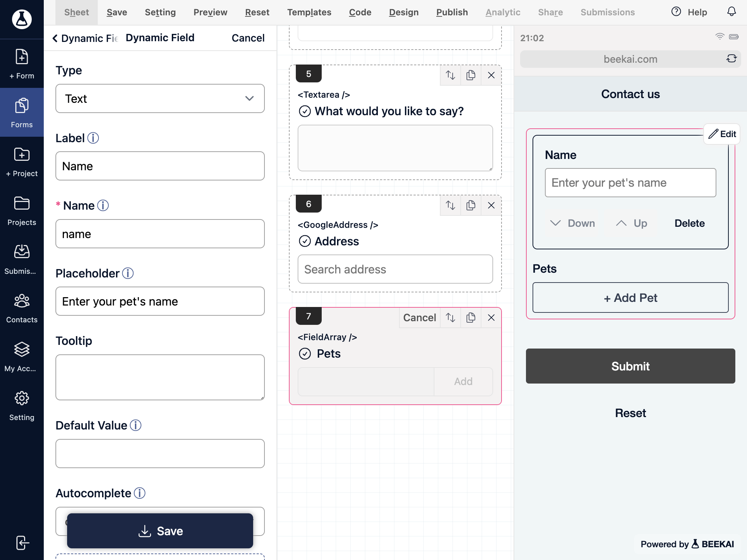Switch to the Design tab
Image resolution: width=747 pixels, height=560 pixels.
coord(403,12)
